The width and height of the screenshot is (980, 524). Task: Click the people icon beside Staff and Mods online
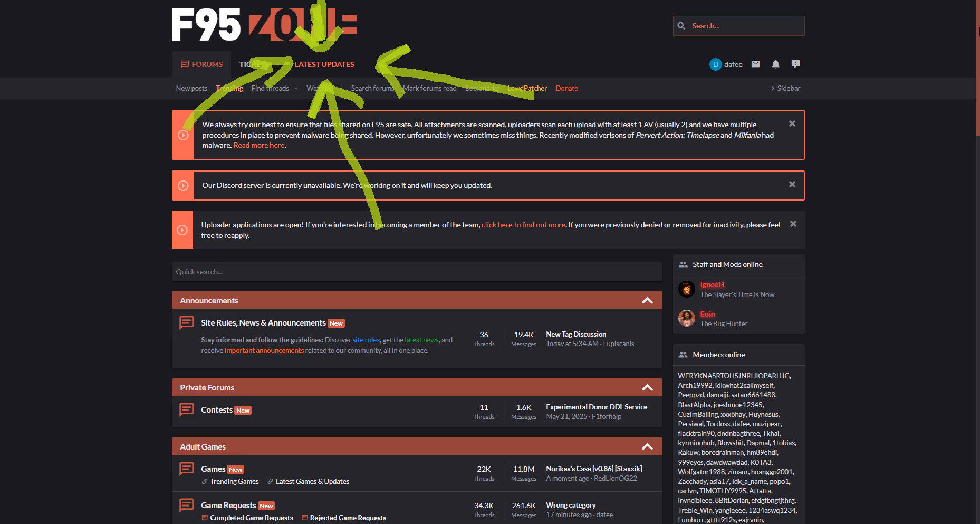tap(683, 264)
